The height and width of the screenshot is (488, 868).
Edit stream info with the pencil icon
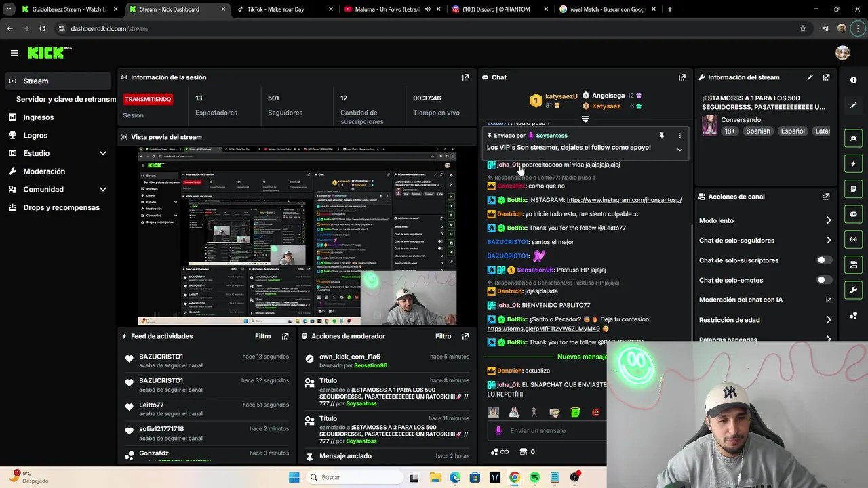810,77
